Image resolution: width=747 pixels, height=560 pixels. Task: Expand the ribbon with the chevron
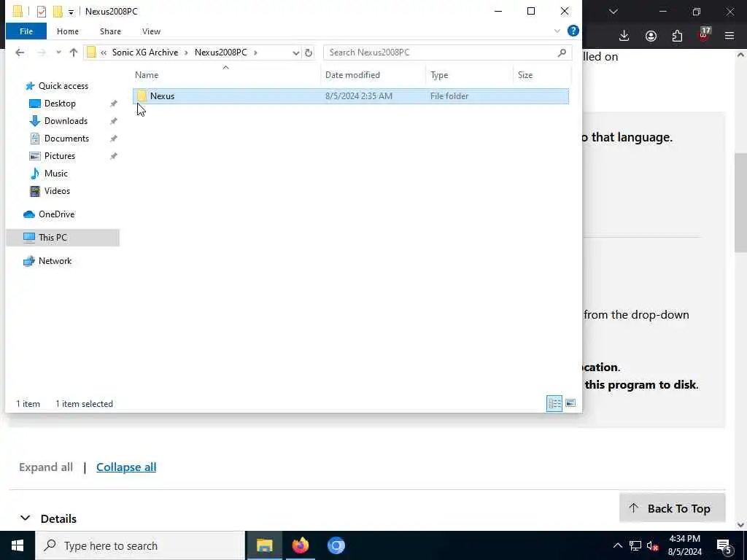[x=557, y=31]
